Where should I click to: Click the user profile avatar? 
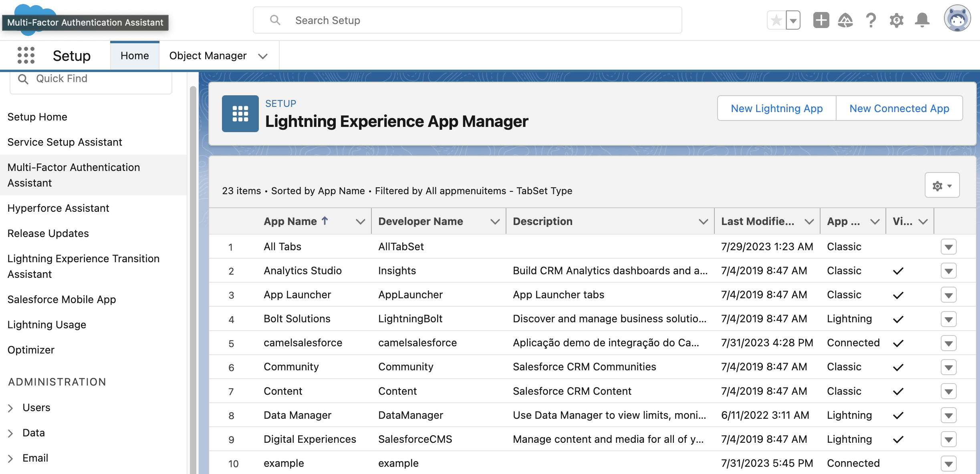[x=957, y=18]
